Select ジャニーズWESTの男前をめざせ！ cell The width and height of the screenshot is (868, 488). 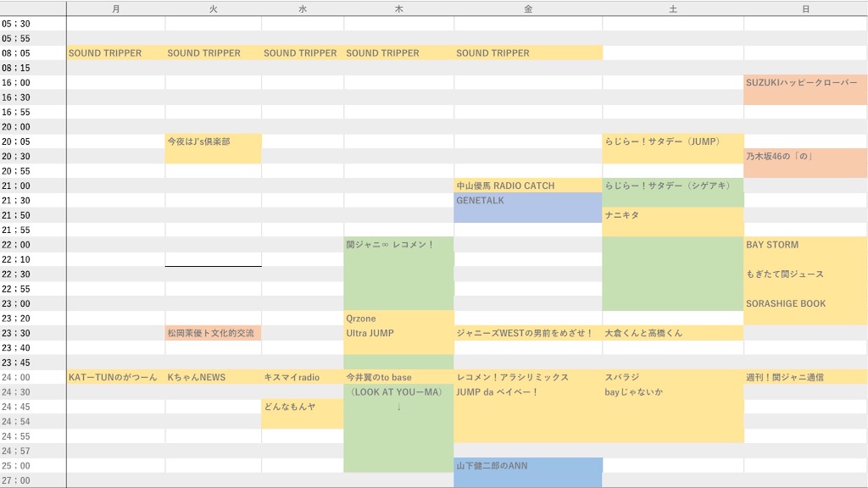528,333
